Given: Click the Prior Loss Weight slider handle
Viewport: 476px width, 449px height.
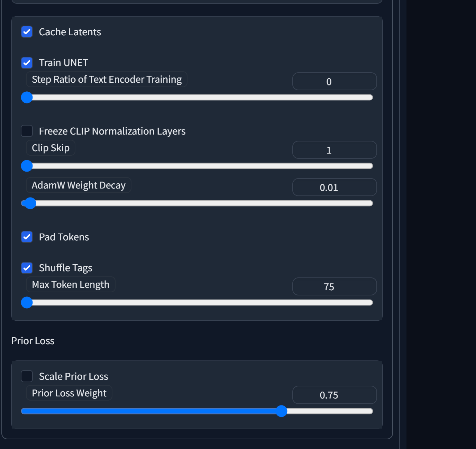Looking at the screenshot, I should click(x=282, y=411).
